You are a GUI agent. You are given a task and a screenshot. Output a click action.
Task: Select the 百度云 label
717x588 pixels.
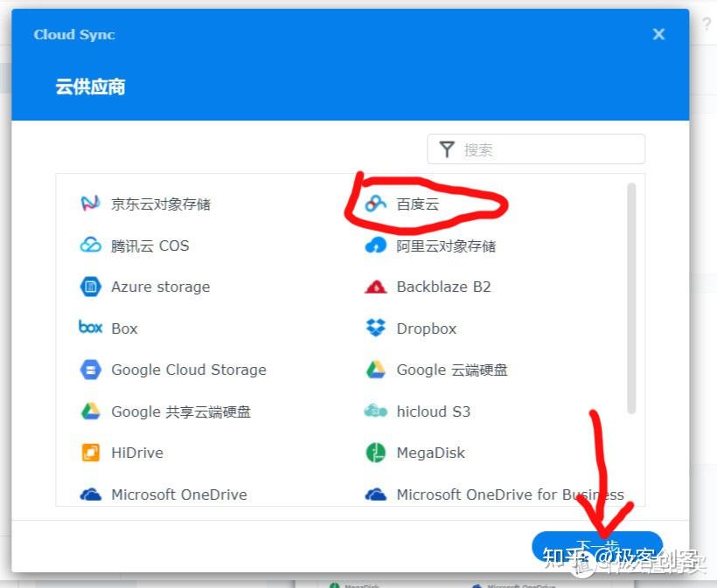pos(418,204)
